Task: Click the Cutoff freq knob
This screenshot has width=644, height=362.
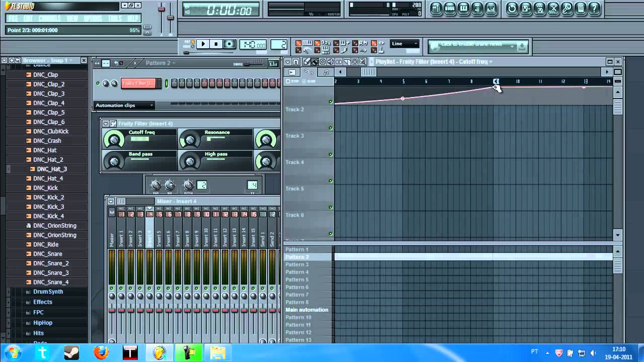Action: (x=114, y=139)
